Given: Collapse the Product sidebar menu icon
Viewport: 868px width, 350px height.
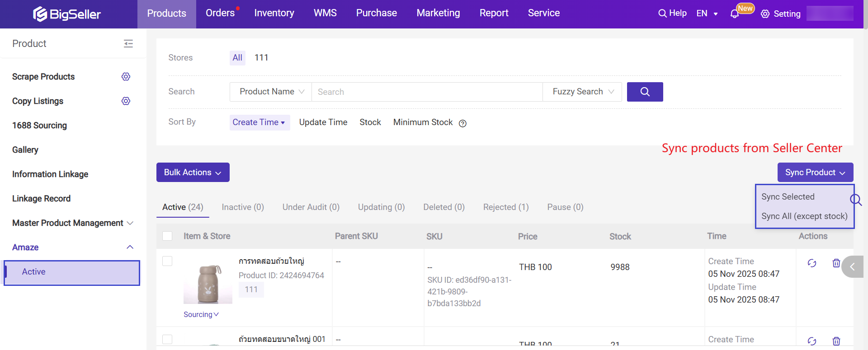Looking at the screenshot, I should (128, 44).
